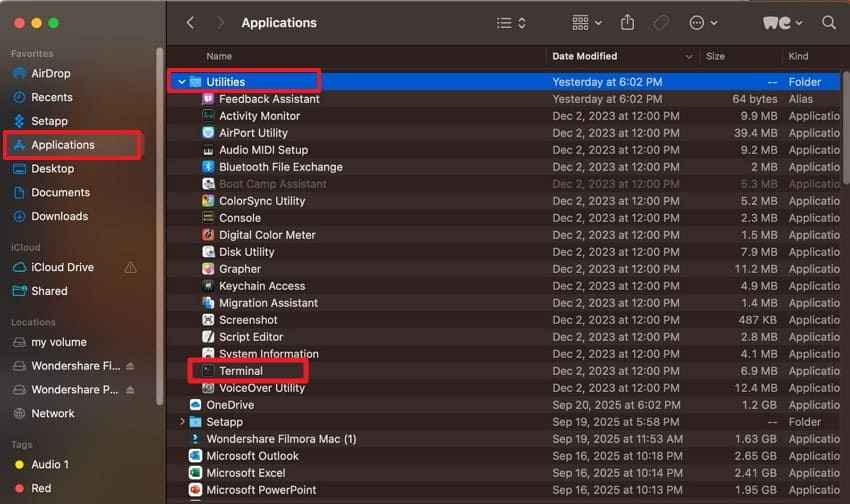Click the Bluetooth File Exchange icon

208,167
